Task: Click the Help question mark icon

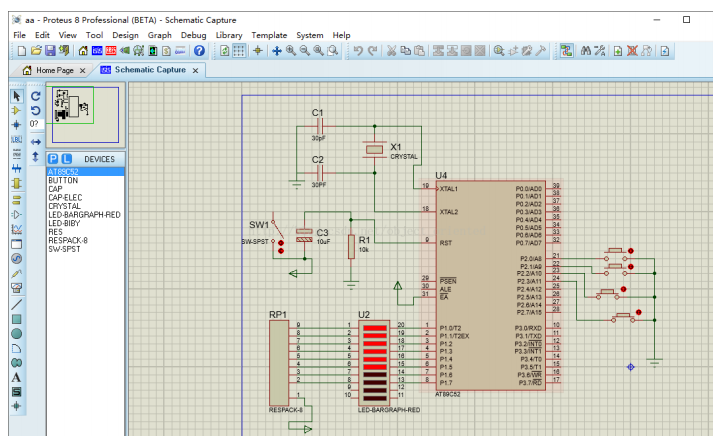Action: click(199, 51)
